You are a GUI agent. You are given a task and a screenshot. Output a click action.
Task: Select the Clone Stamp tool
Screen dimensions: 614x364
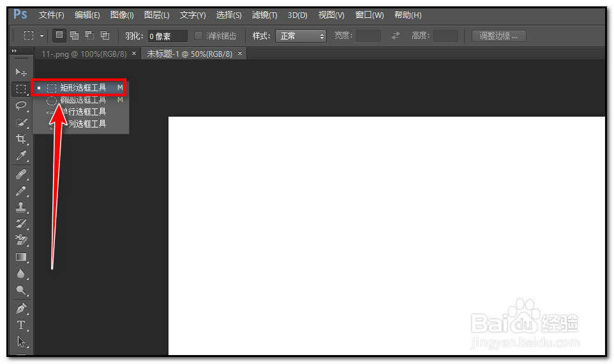coord(21,207)
